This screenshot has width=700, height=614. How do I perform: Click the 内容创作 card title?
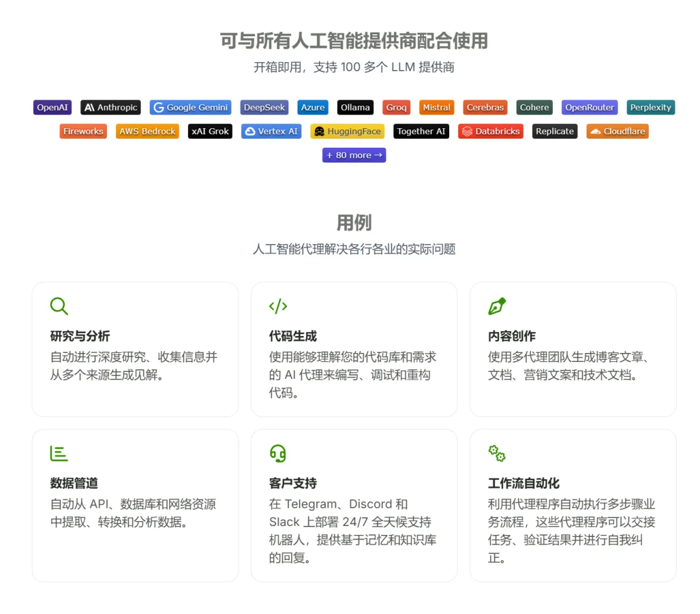(x=511, y=336)
